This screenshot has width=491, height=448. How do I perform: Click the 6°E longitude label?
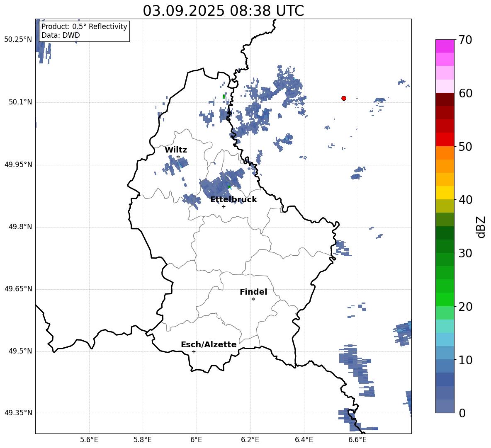point(196,440)
